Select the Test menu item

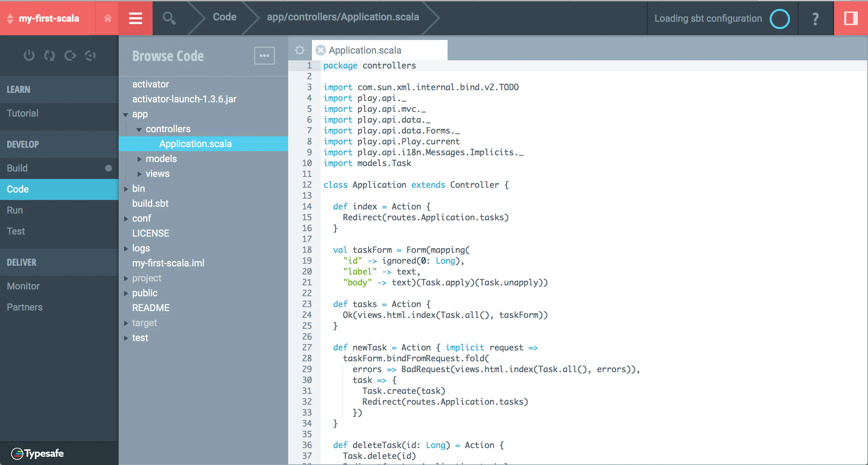(x=59, y=231)
